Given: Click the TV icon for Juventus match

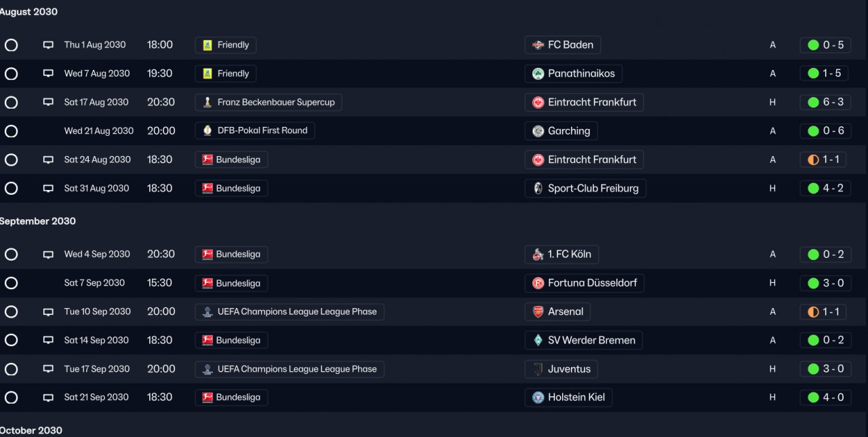Looking at the screenshot, I should 48,369.
